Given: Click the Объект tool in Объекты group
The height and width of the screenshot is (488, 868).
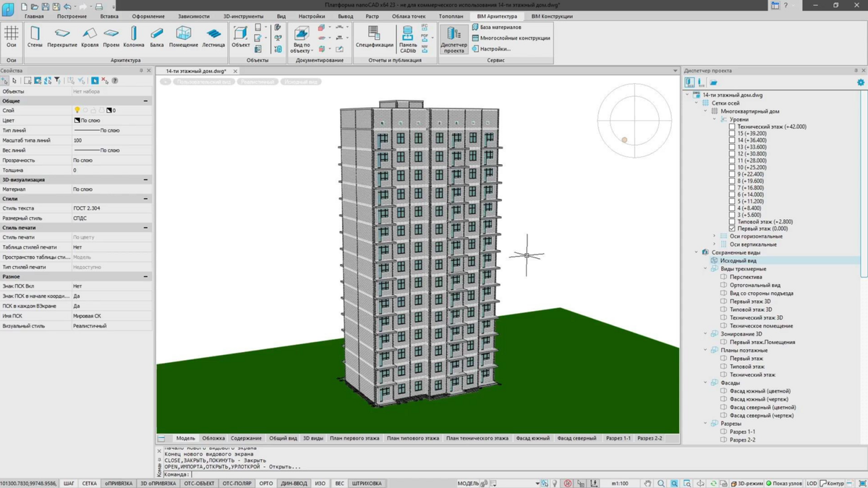Looking at the screenshot, I should pyautogui.click(x=240, y=38).
